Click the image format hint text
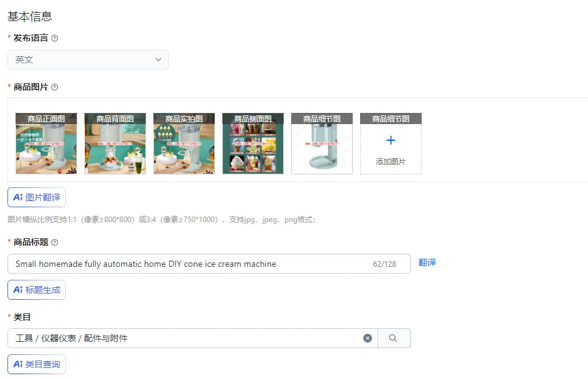 click(161, 220)
